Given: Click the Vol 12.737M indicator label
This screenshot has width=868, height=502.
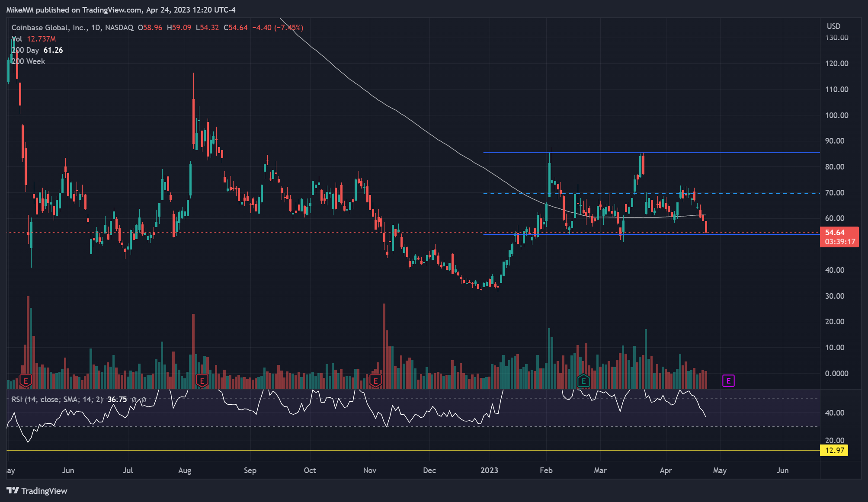Looking at the screenshot, I should point(34,39).
